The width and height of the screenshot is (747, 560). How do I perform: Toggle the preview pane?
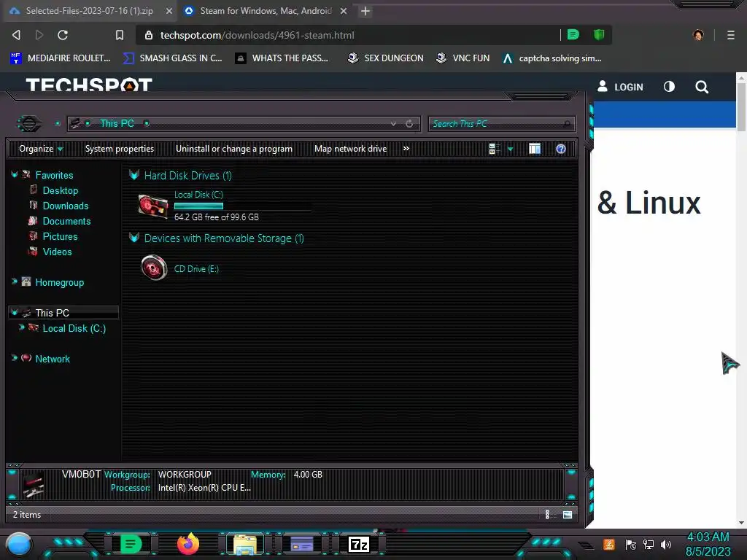coord(535,149)
